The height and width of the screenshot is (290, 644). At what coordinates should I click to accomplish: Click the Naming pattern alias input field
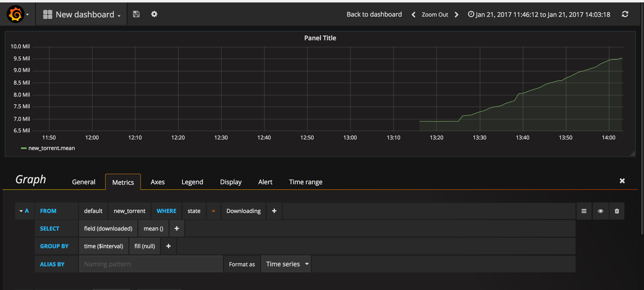(x=151, y=264)
